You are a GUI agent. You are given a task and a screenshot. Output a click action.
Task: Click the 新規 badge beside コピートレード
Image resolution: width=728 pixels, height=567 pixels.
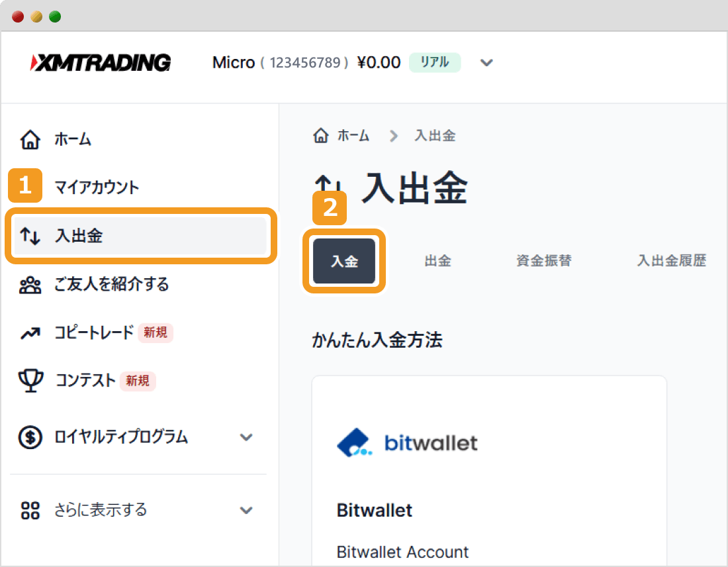pyautogui.click(x=156, y=333)
